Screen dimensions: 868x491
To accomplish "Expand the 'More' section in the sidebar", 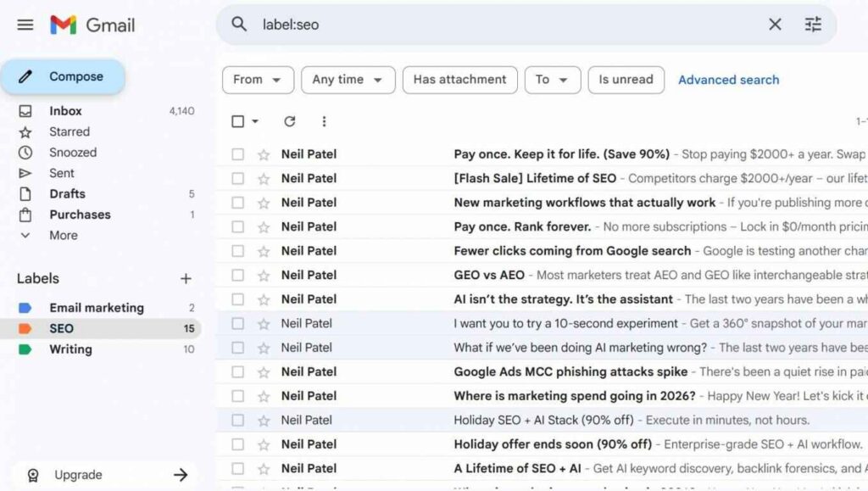I will pyautogui.click(x=63, y=235).
